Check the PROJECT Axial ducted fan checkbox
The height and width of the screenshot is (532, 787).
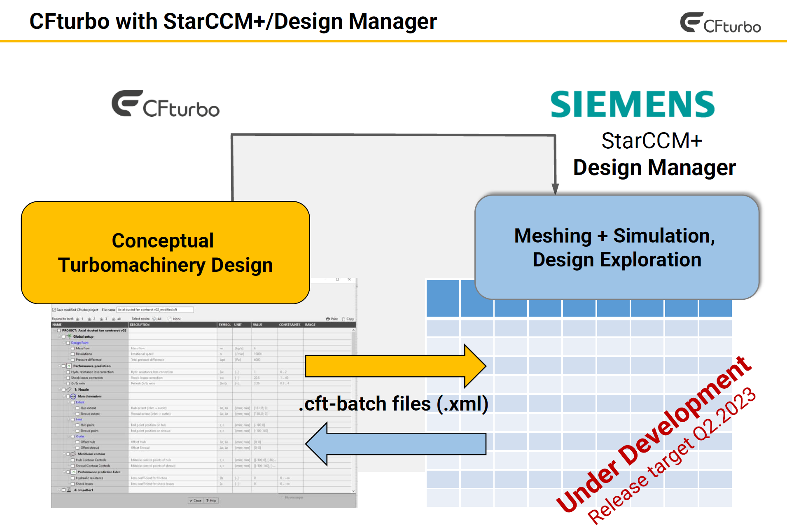(59, 330)
